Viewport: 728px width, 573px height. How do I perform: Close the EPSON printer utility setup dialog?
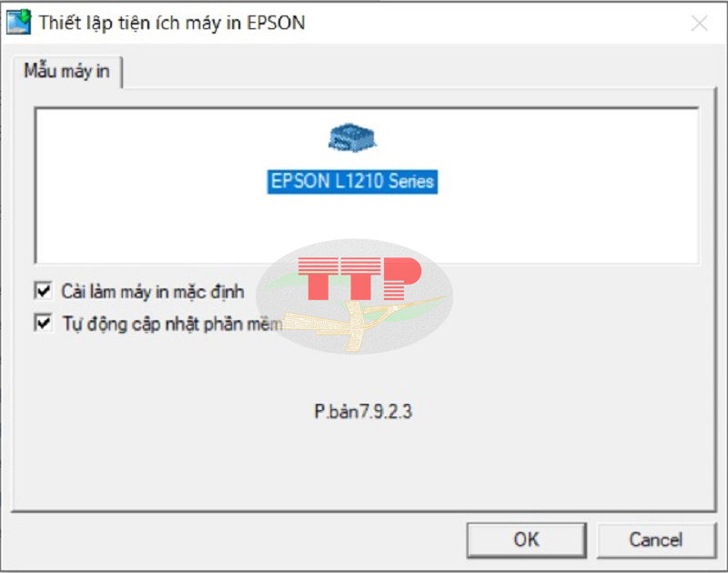pyautogui.click(x=699, y=24)
